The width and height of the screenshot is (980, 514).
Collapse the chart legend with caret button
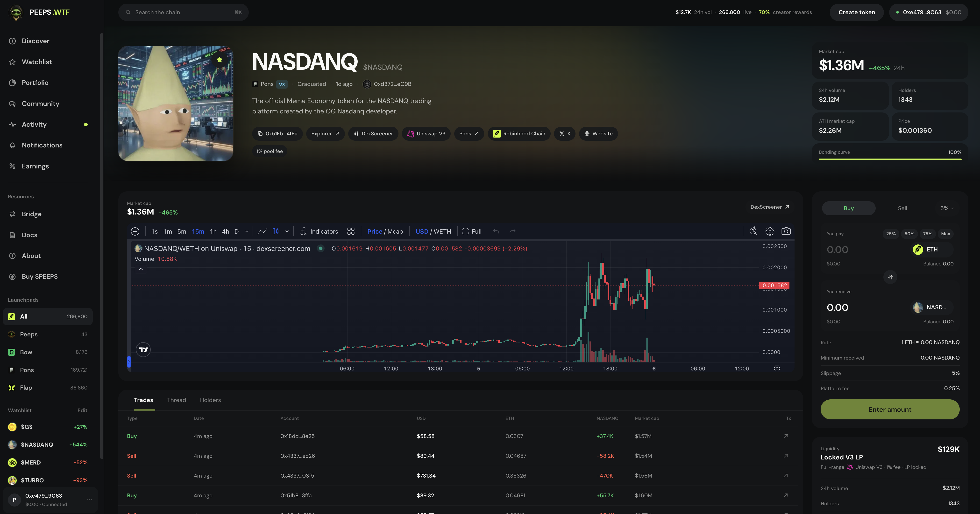tap(141, 269)
